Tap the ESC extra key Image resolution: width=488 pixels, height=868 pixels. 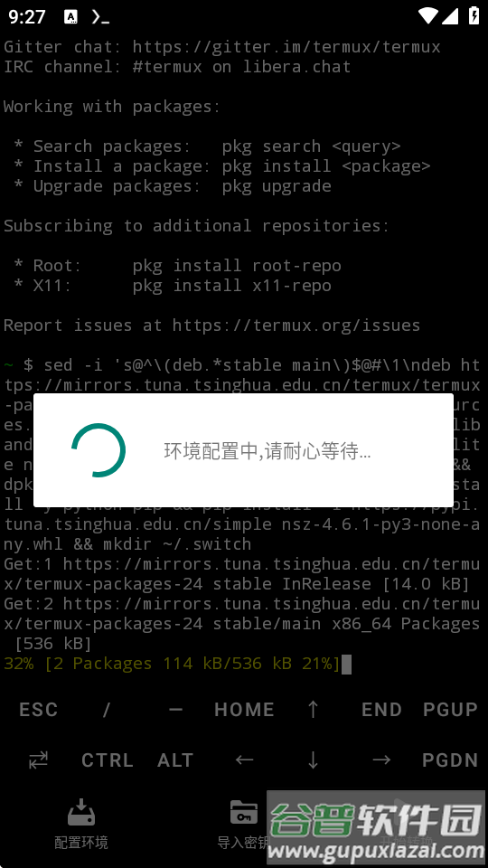(38, 710)
